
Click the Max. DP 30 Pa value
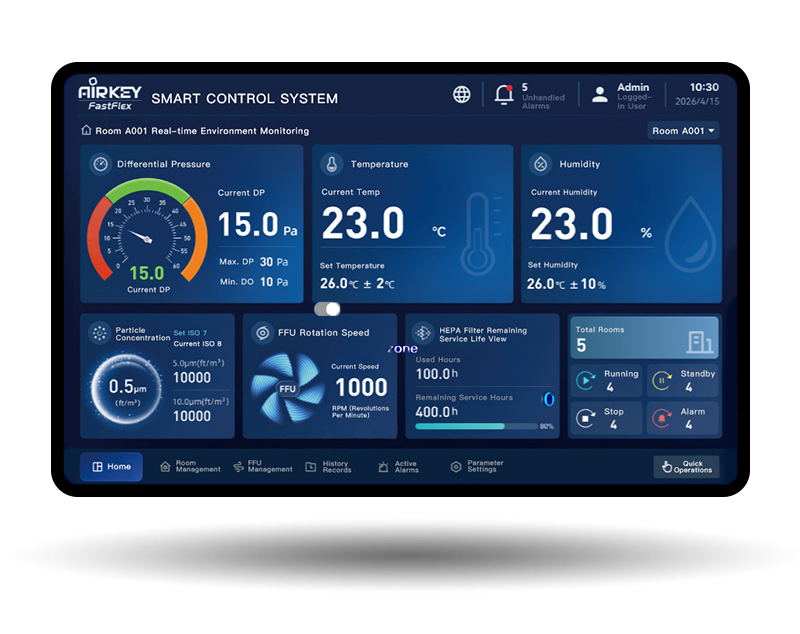point(274,262)
